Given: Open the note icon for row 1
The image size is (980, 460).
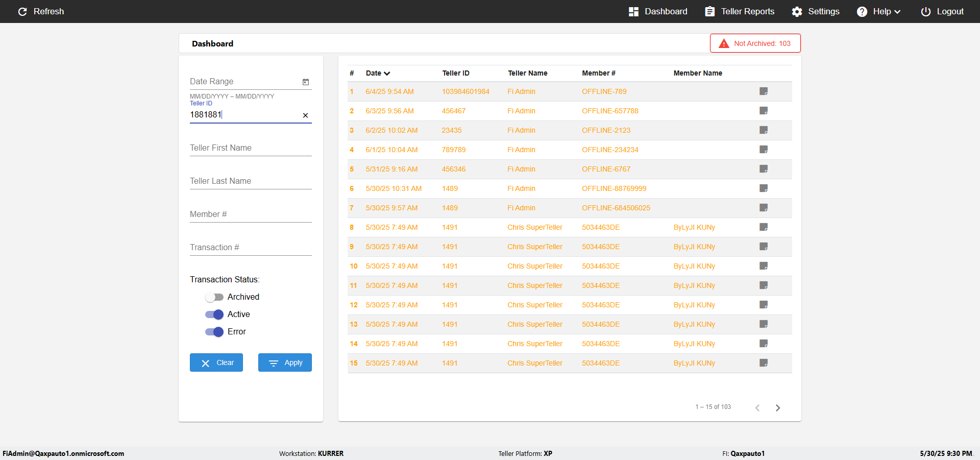Looking at the screenshot, I should click(764, 91).
